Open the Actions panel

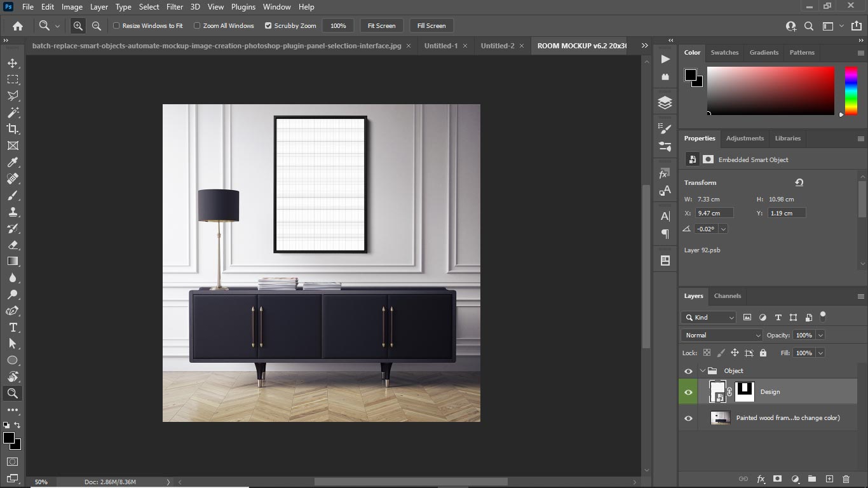[665, 59]
